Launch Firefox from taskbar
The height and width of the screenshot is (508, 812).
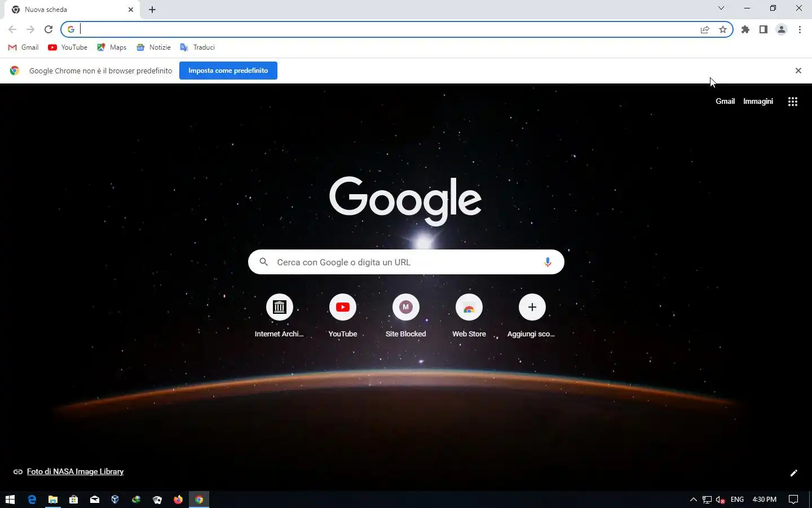click(x=178, y=500)
